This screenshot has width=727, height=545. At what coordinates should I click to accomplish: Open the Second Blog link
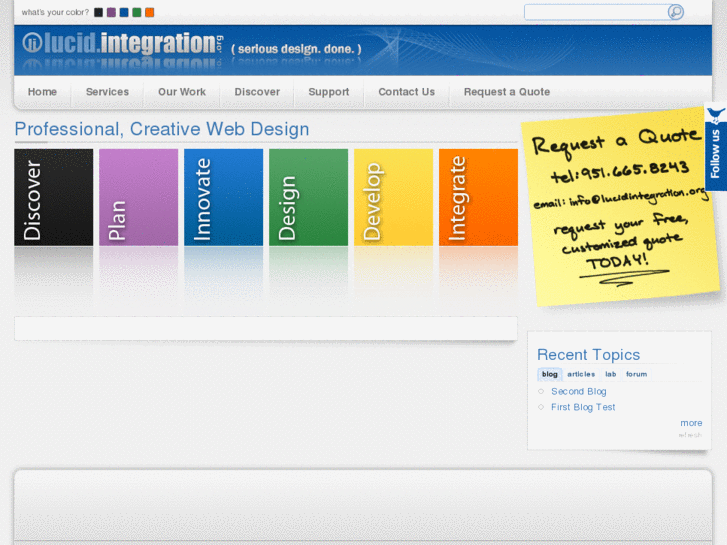click(x=579, y=391)
